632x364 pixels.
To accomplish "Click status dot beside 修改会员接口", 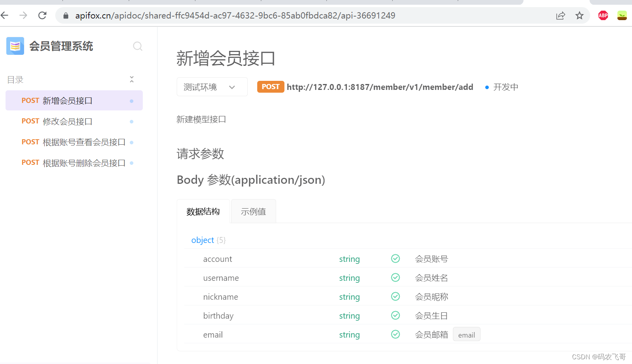I will 131,121.
